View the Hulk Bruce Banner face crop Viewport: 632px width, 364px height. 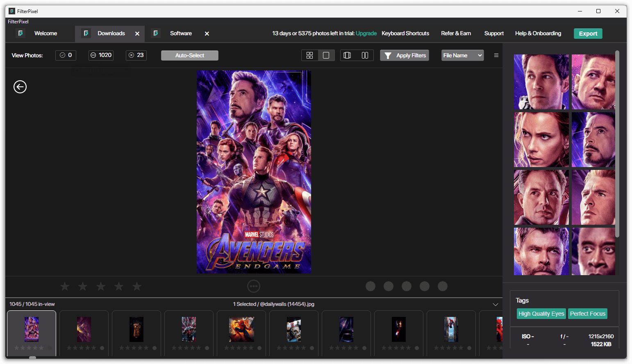coord(541,197)
